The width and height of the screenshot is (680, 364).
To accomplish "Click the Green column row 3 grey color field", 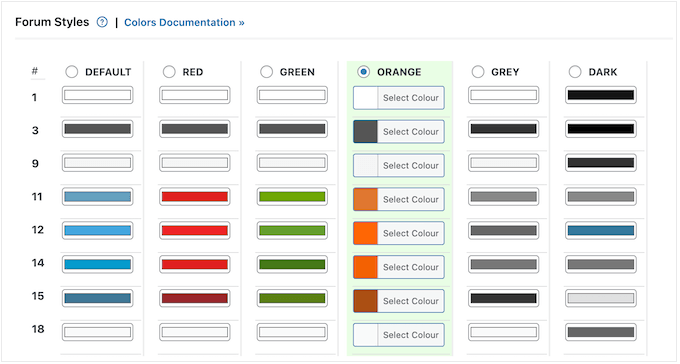I will click(292, 129).
